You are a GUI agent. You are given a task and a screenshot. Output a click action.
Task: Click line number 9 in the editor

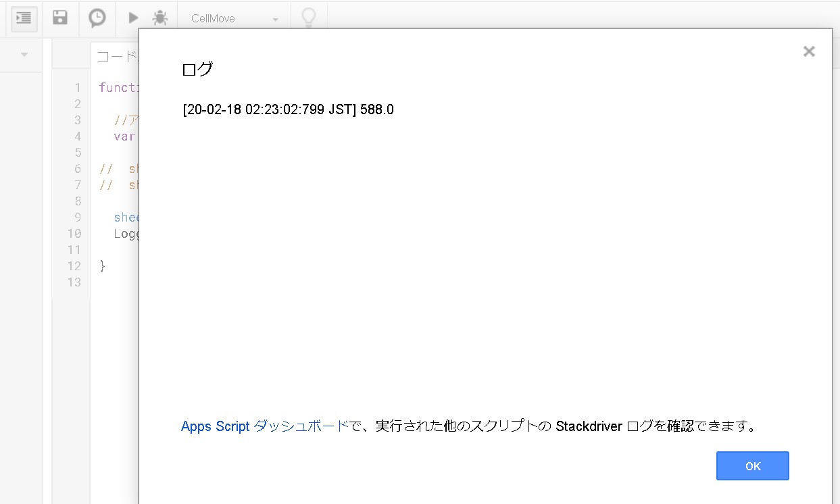[77, 217]
